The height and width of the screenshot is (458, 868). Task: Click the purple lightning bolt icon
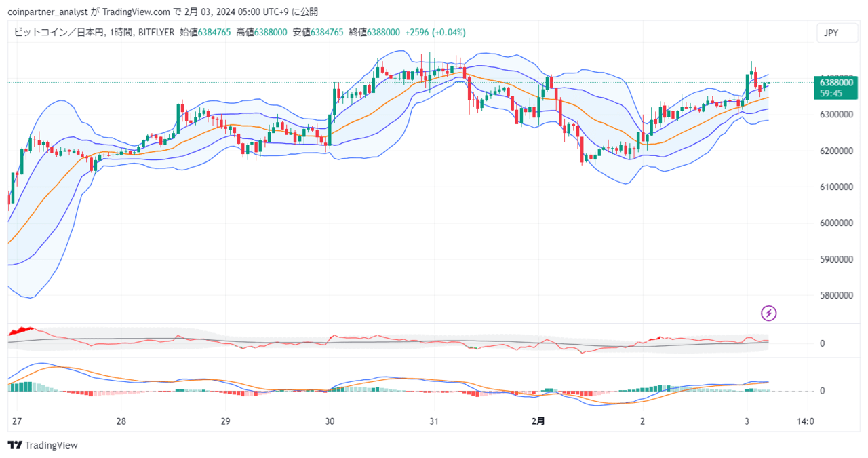click(x=769, y=313)
